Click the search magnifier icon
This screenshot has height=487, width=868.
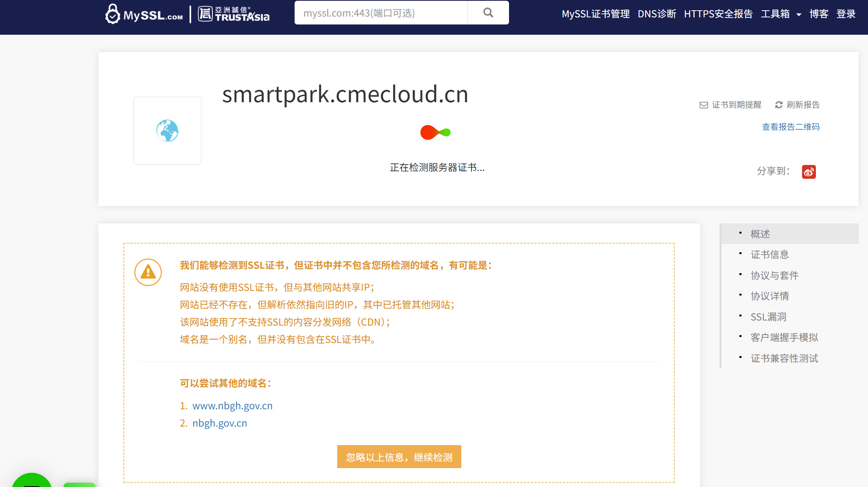tap(488, 13)
